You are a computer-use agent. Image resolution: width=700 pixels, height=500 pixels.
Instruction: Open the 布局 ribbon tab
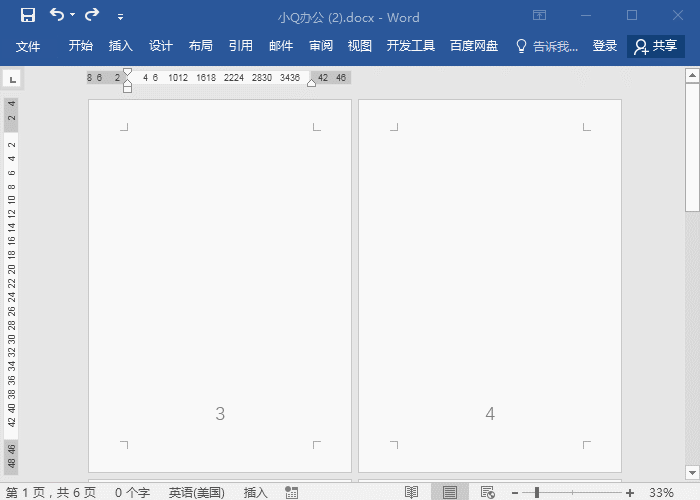click(x=200, y=46)
